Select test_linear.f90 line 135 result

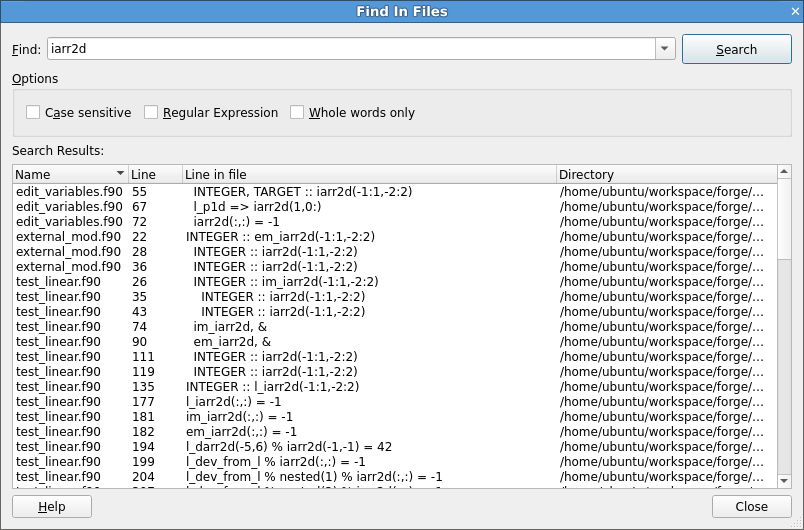point(300,387)
